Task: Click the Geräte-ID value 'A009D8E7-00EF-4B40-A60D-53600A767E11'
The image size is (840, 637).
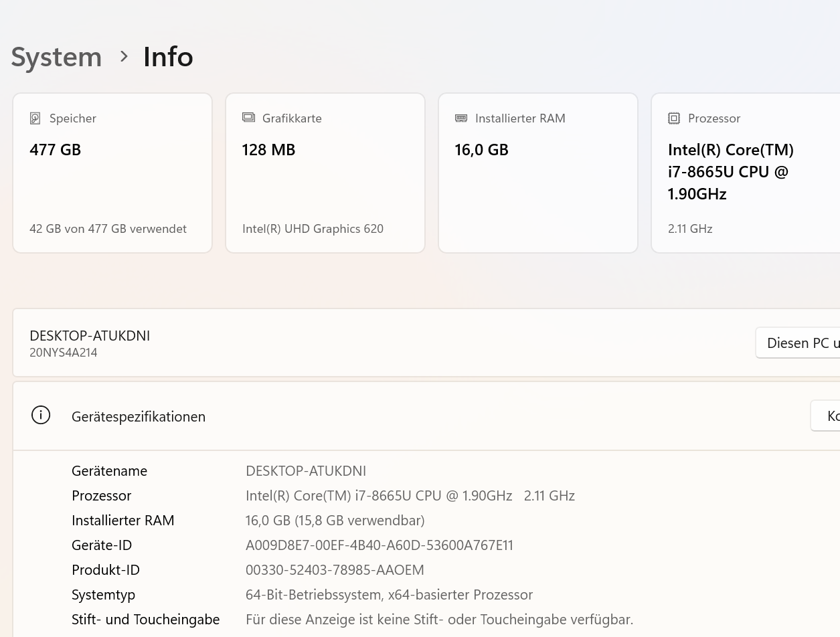Action: tap(380, 545)
